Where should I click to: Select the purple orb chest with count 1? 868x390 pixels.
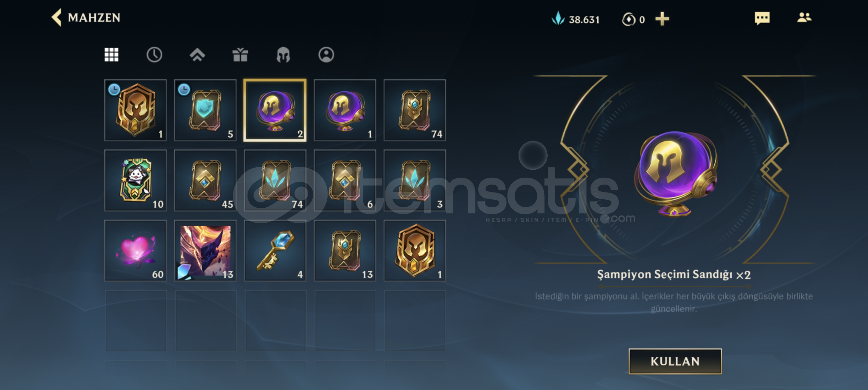pos(345,110)
